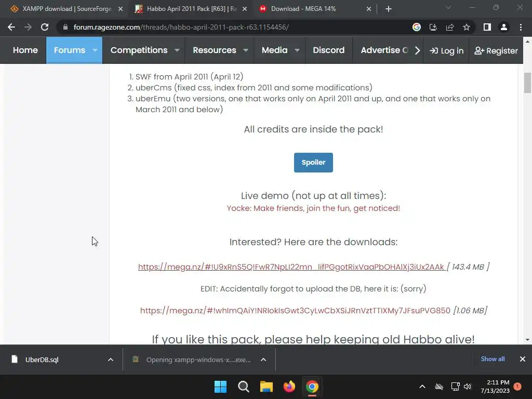532x399 pixels.
Task: Go to Home in forum navigation
Action: (x=25, y=50)
